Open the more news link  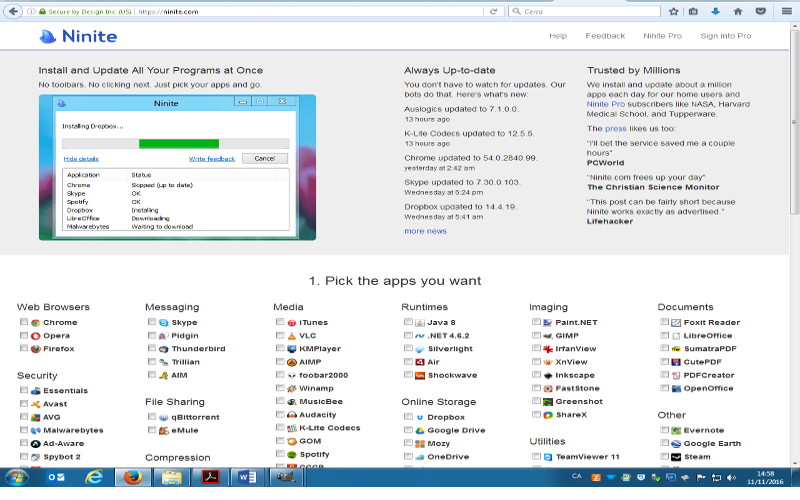click(425, 231)
